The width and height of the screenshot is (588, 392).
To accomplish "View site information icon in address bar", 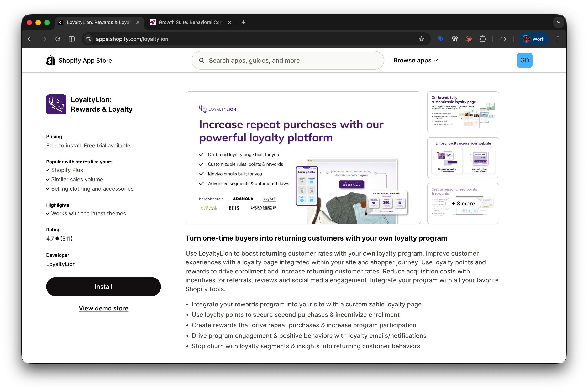I will [x=88, y=39].
